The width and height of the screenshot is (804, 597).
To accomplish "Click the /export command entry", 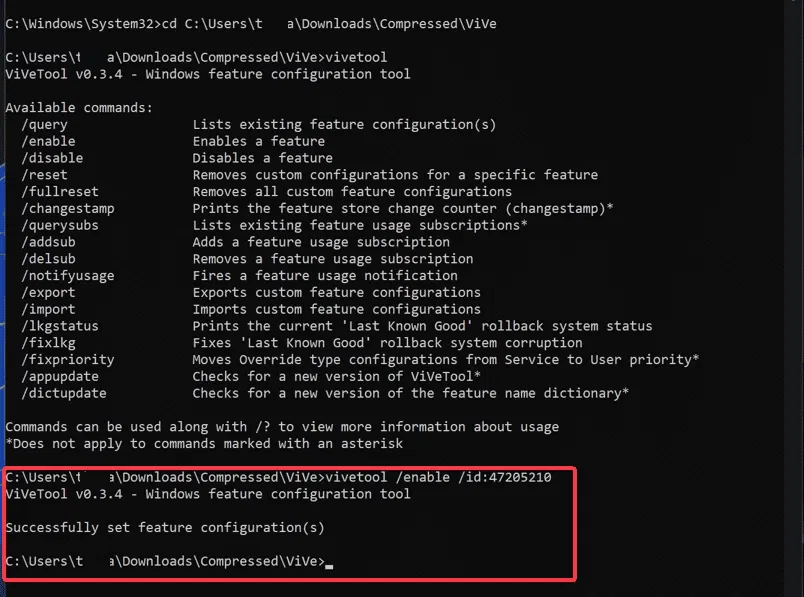I will (x=51, y=293).
